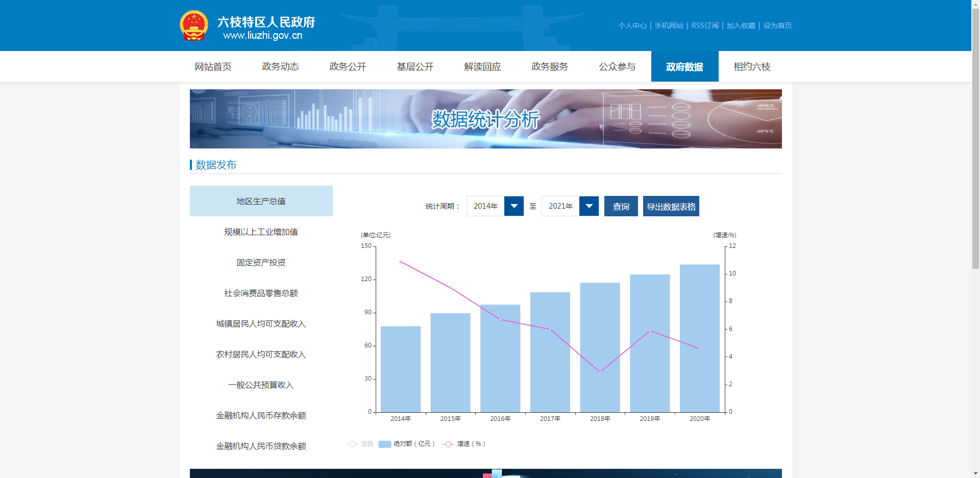Click the 2018年 growth rate data point

point(600,372)
